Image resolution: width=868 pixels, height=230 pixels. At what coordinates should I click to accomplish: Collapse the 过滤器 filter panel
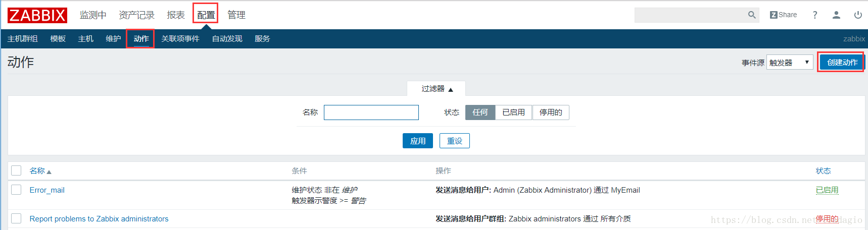point(437,89)
